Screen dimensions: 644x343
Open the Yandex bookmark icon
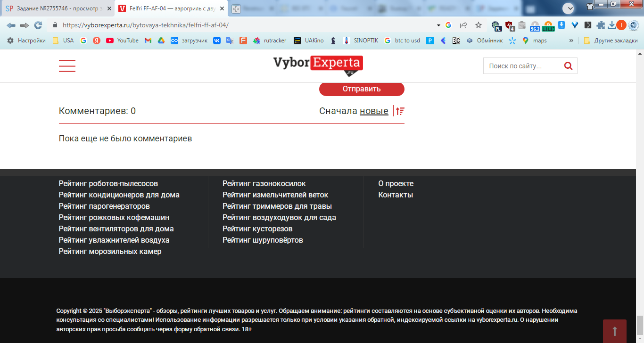[x=97, y=41]
